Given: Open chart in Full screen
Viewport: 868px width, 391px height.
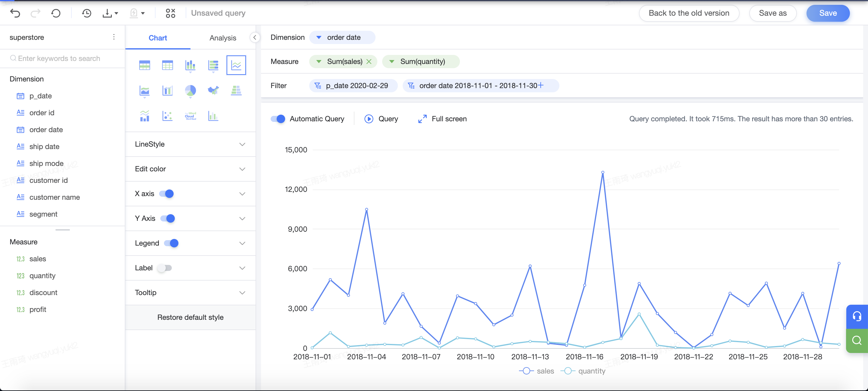Looking at the screenshot, I should 442,119.
